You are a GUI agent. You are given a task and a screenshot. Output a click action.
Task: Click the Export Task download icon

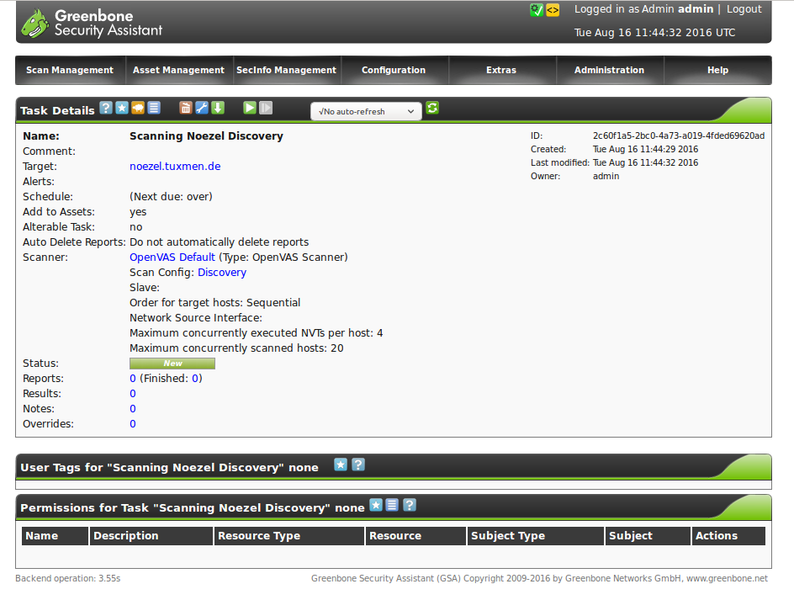coord(217,108)
